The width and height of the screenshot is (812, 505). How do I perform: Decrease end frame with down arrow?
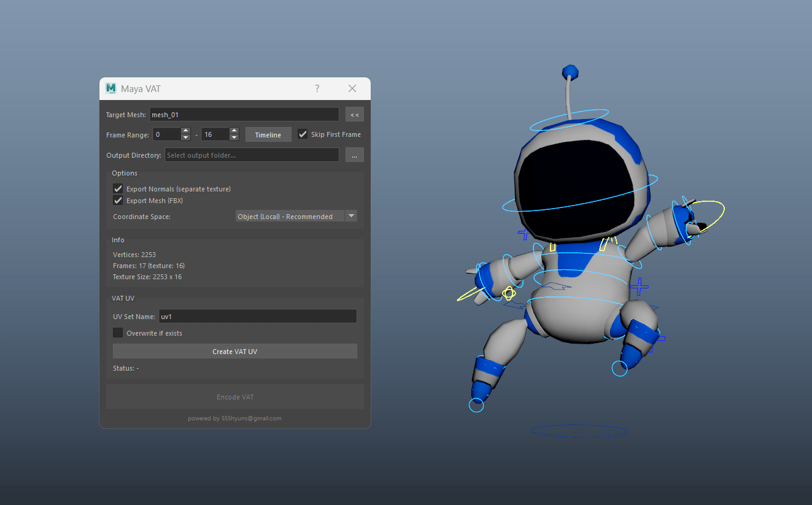(x=234, y=138)
